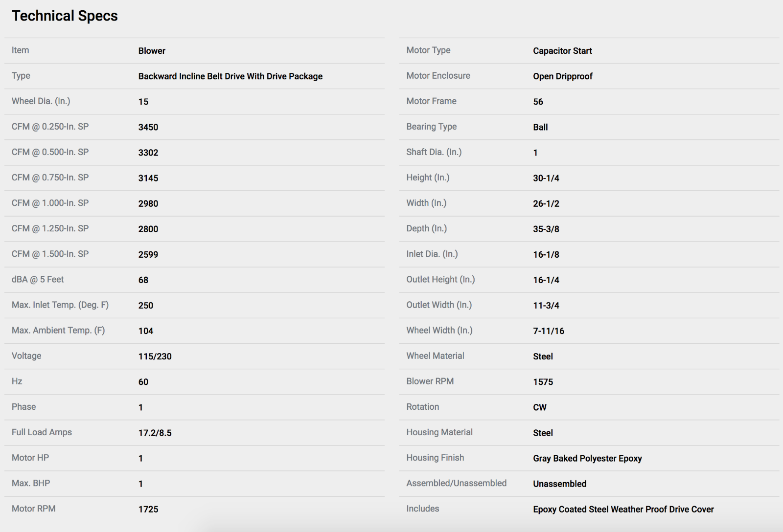Click the outlet height value 16-1/4

pyautogui.click(x=546, y=280)
